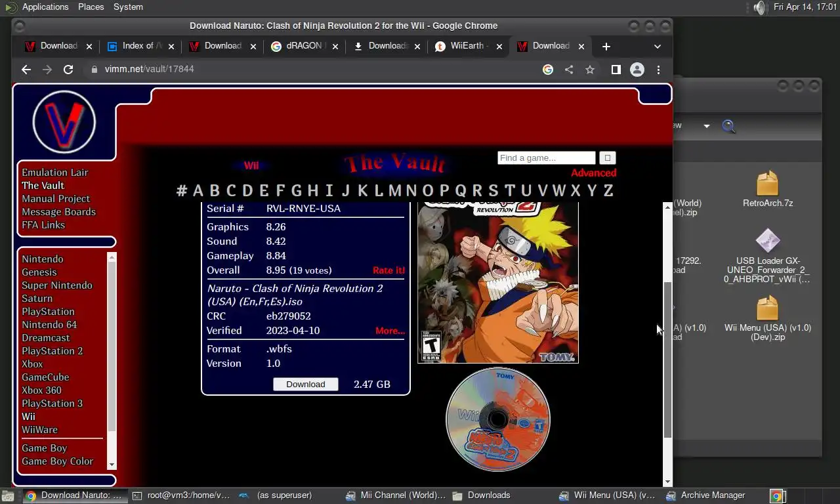Select the WiiWare console link
Image resolution: width=840 pixels, height=504 pixels.
(x=39, y=429)
